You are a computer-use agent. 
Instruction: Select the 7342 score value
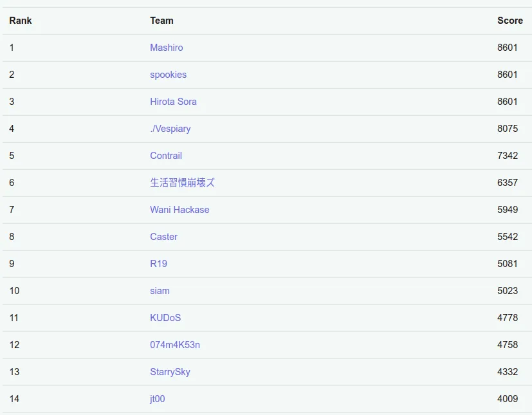(507, 156)
